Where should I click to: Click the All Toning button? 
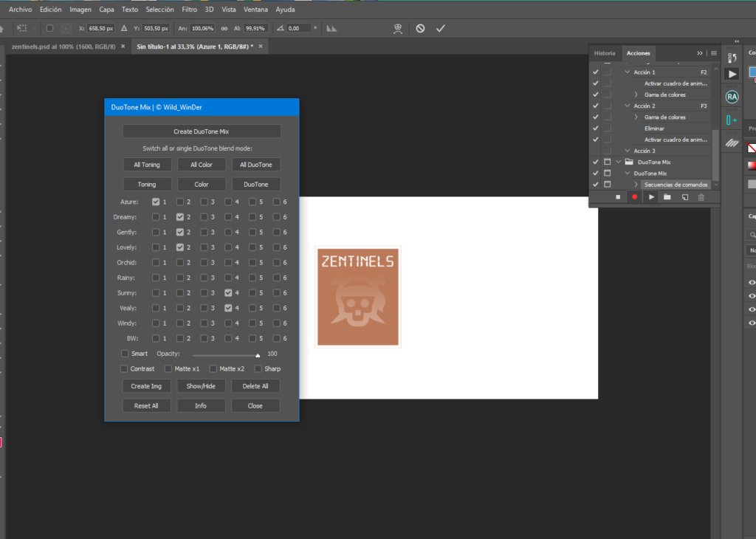pyautogui.click(x=147, y=165)
